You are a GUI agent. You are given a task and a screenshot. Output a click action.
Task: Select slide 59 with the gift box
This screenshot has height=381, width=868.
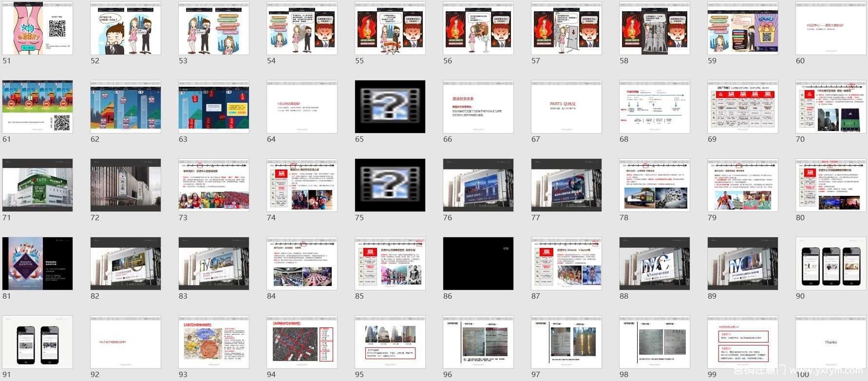[x=742, y=28]
